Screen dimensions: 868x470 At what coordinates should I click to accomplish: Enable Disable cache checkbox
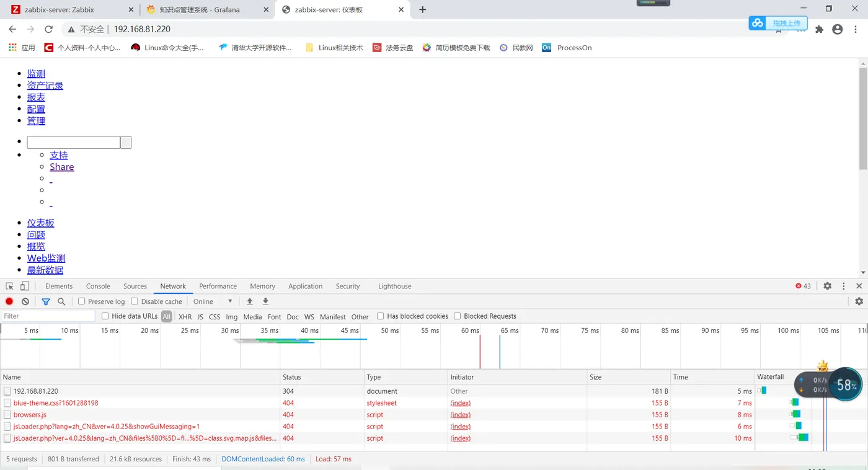coord(135,301)
